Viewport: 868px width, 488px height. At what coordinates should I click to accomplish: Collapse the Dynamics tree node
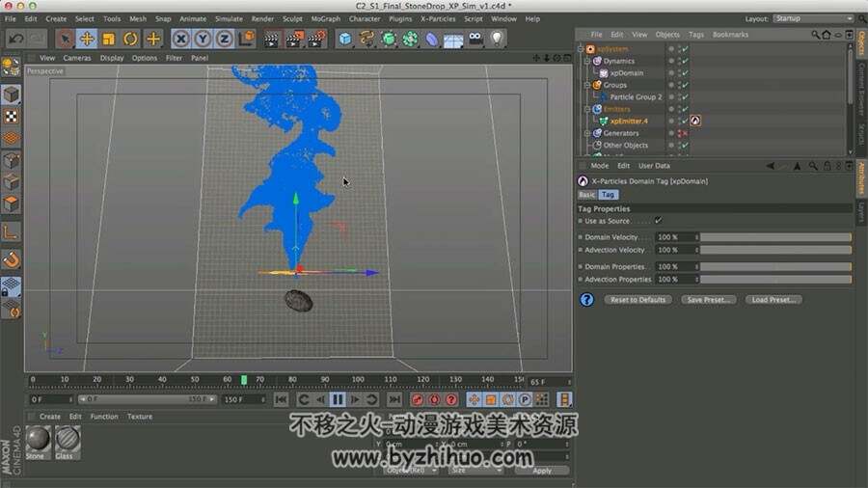click(587, 62)
